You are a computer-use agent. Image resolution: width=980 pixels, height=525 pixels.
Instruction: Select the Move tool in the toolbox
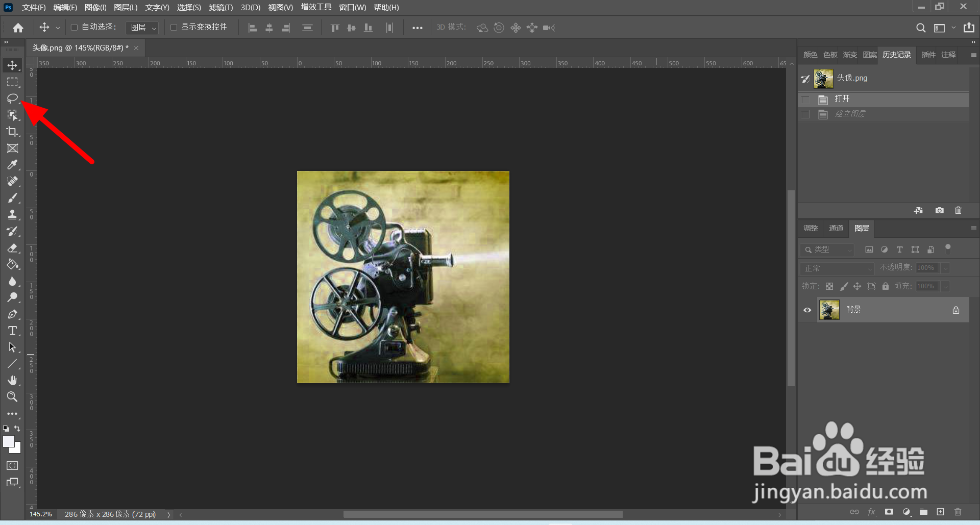point(12,65)
